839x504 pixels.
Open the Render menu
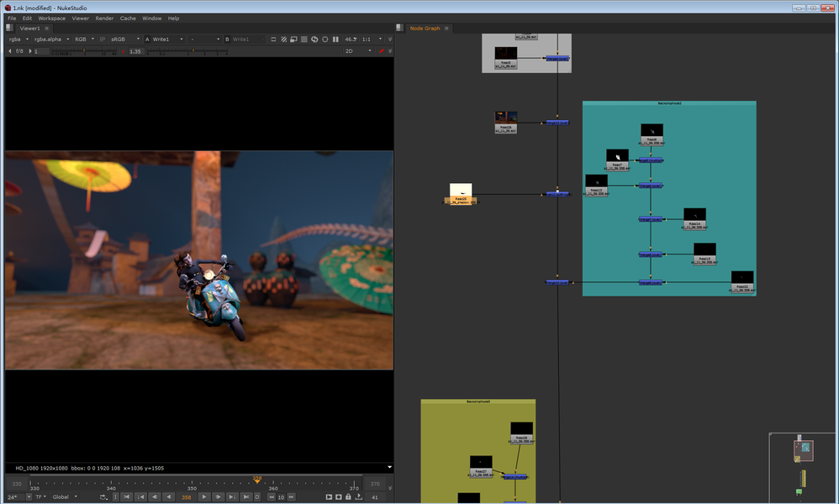click(x=104, y=18)
